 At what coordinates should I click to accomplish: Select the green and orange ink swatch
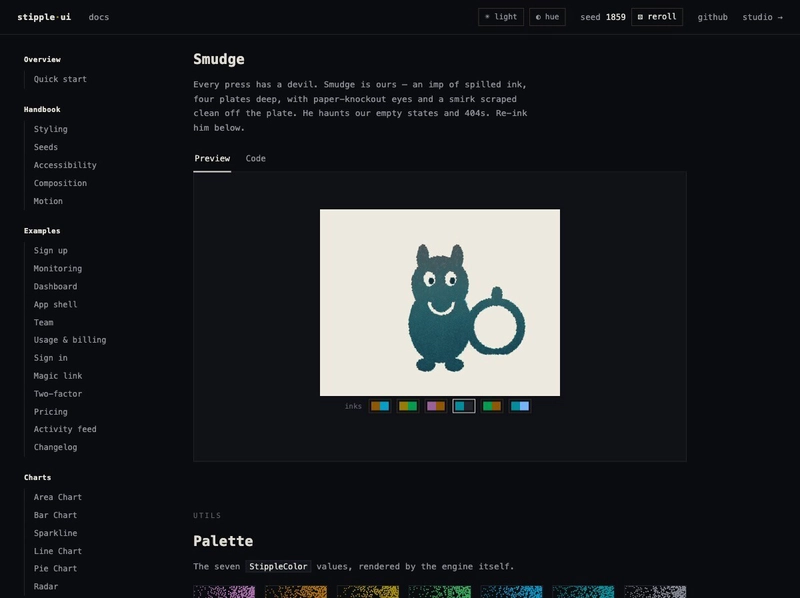(492, 406)
